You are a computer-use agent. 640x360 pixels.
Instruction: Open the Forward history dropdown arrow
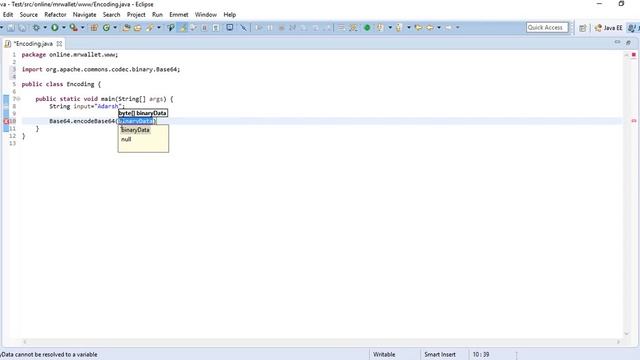[458, 28]
